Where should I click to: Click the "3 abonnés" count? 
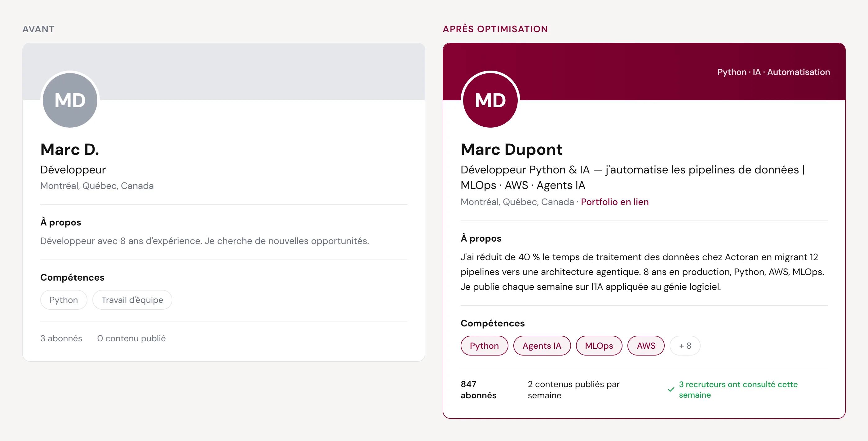coord(61,338)
